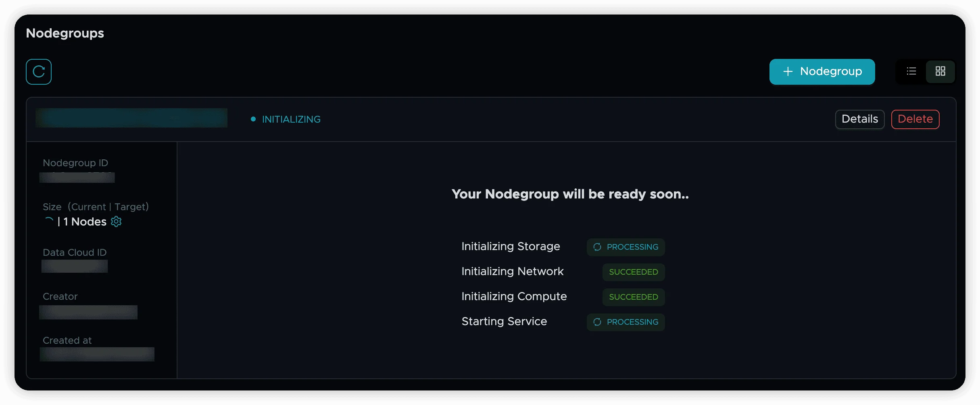Image resolution: width=980 pixels, height=405 pixels.
Task: Click the INITIALIZING status text
Action: coord(291,119)
